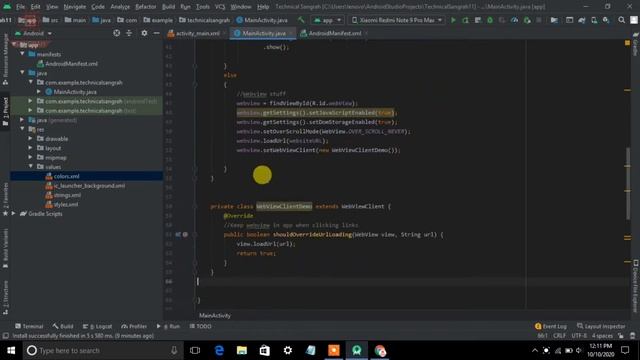This screenshot has width=640, height=360.
Task: Click the editor vertical scrollbar thumb
Action: (628, 184)
